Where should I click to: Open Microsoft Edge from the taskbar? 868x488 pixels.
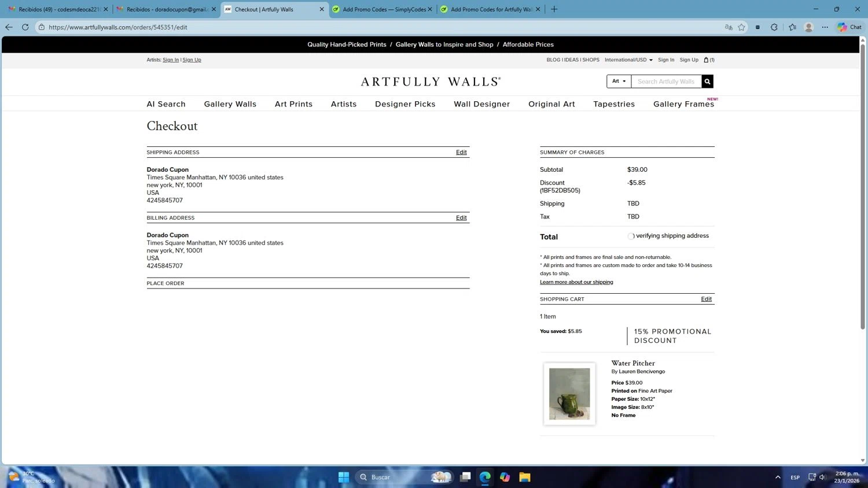(x=485, y=477)
